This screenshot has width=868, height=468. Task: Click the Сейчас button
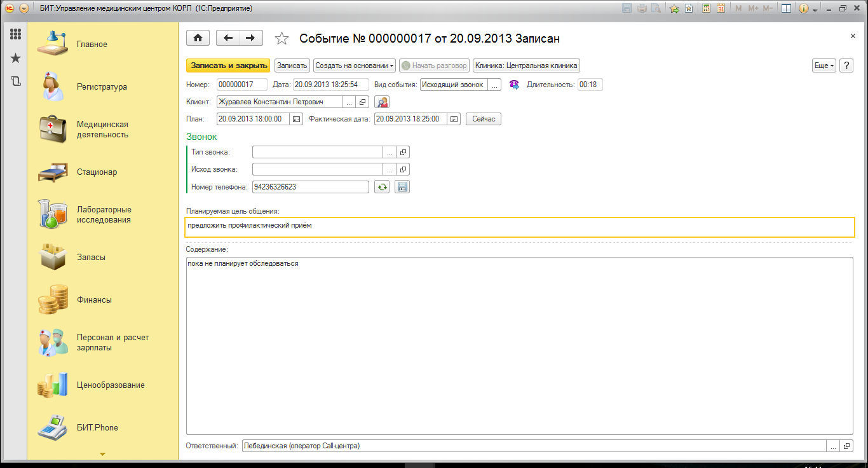click(483, 119)
